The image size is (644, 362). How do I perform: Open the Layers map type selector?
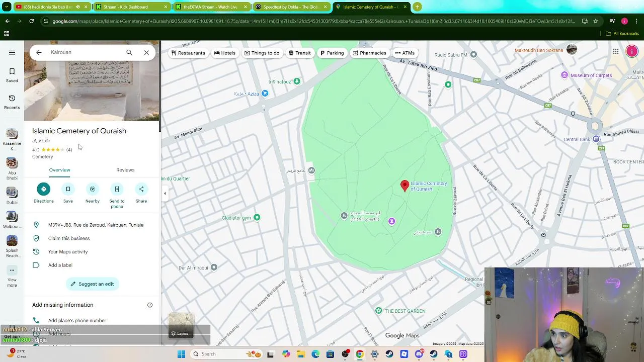pyautogui.click(x=181, y=325)
